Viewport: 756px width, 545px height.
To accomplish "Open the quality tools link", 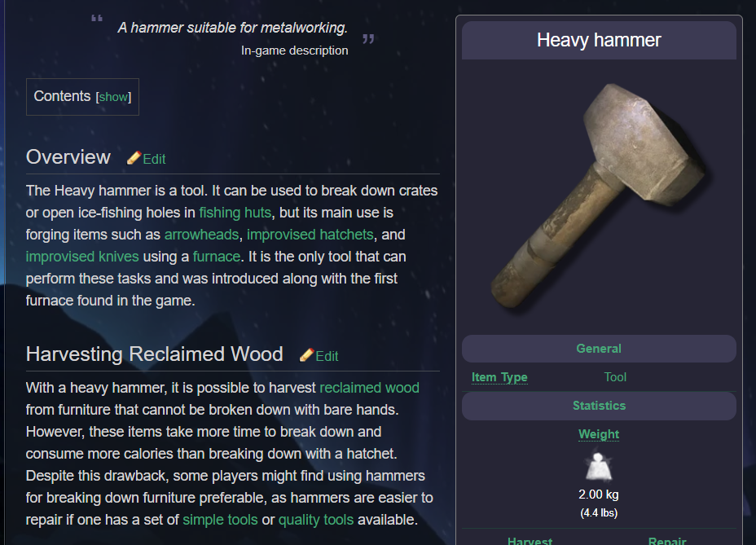I will [x=316, y=520].
